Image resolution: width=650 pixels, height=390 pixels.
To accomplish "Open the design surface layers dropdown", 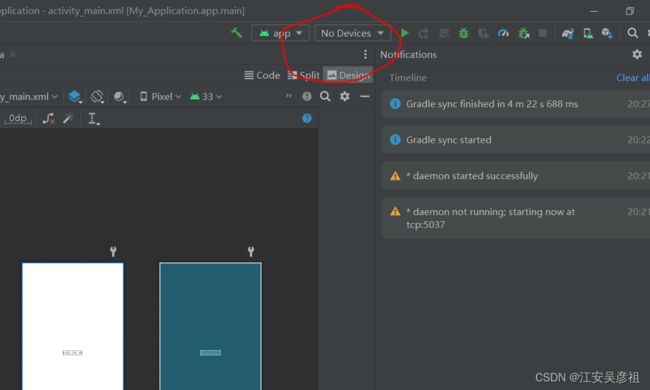I will pos(75,97).
